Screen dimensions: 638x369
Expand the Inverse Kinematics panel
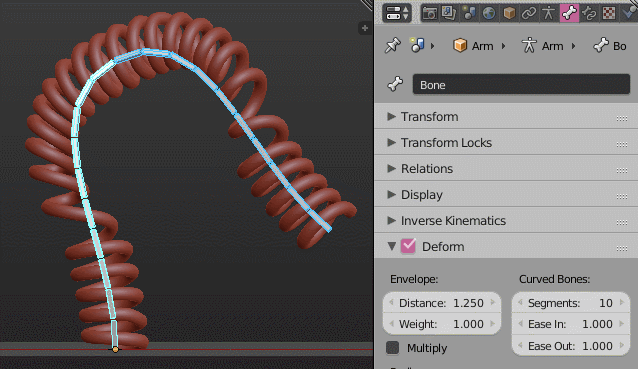pos(391,221)
